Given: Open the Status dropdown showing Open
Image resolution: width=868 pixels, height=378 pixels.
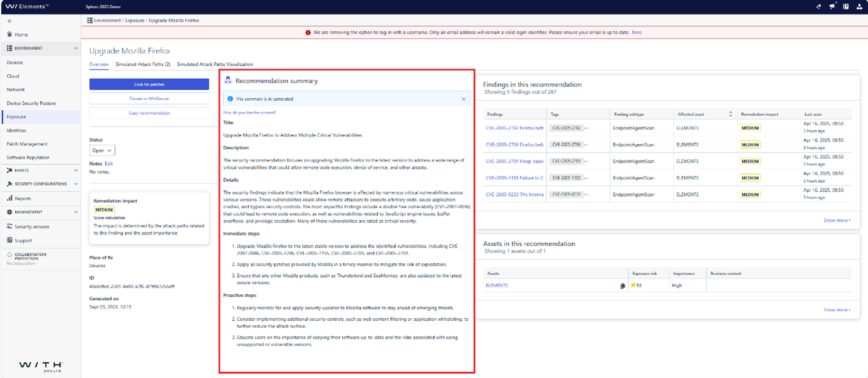Looking at the screenshot, I should coord(102,151).
